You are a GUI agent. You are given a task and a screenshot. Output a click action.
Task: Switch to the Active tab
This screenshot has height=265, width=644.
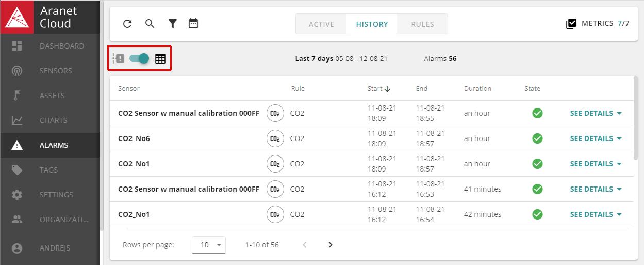click(321, 24)
